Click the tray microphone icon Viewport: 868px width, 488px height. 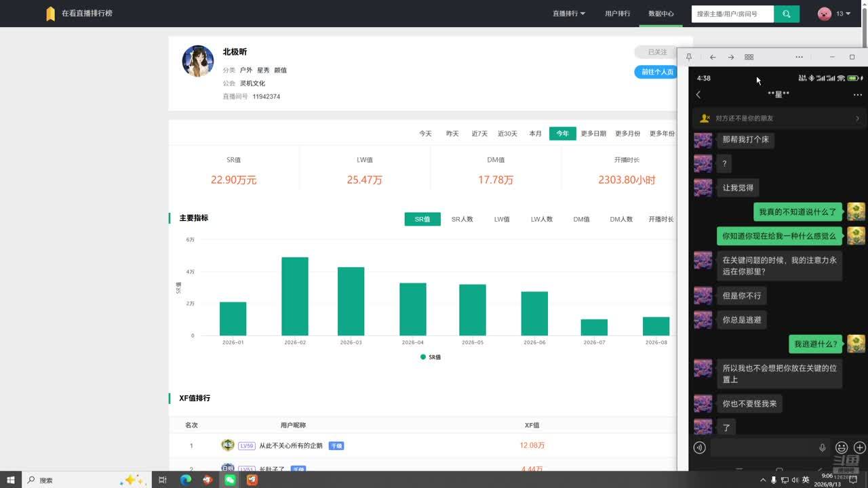pos(774,480)
